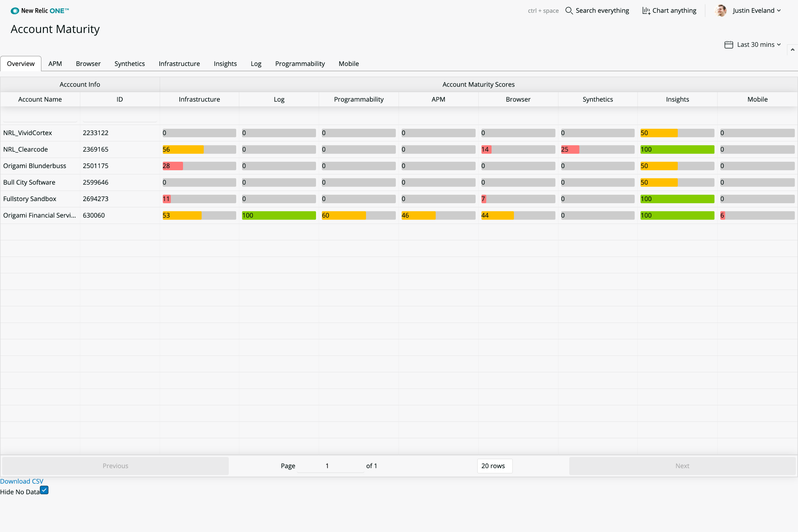Switch to the Programmability tab
The image size is (798, 532).
[x=300, y=64]
